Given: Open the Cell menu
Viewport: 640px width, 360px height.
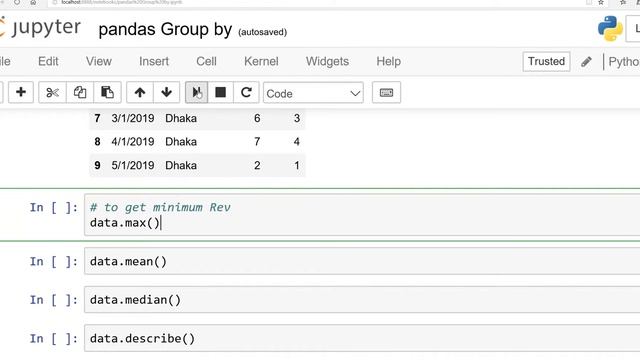Looking at the screenshot, I should tap(206, 61).
